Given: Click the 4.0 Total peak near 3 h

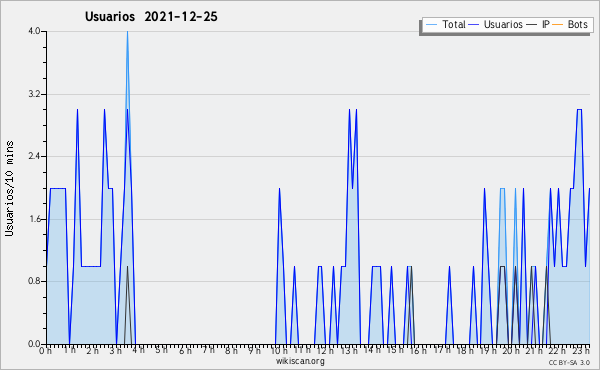Looking at the screenshot, I should pyautogui.click(x=127, y=32).
